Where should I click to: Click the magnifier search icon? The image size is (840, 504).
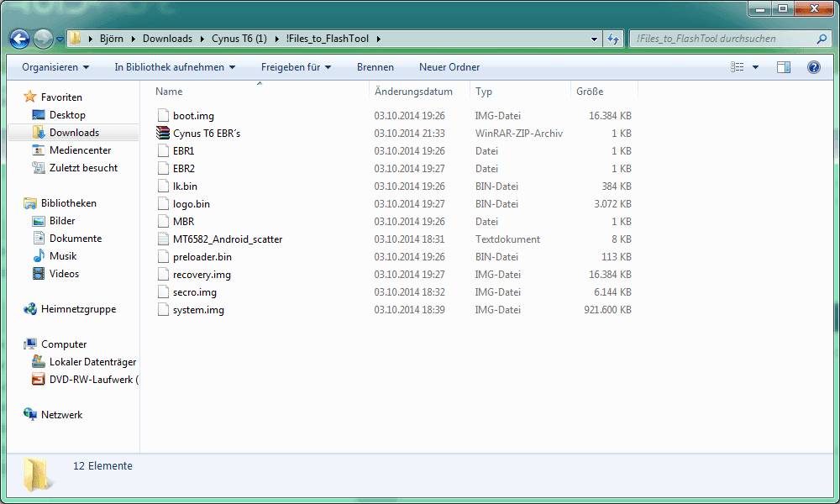(x=822, y=39)
